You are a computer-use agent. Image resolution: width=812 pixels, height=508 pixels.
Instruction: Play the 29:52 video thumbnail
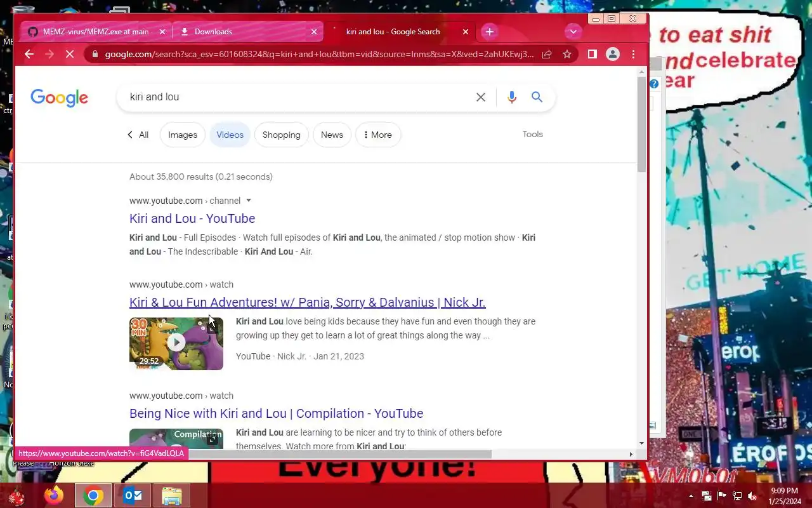click(176, 344)
